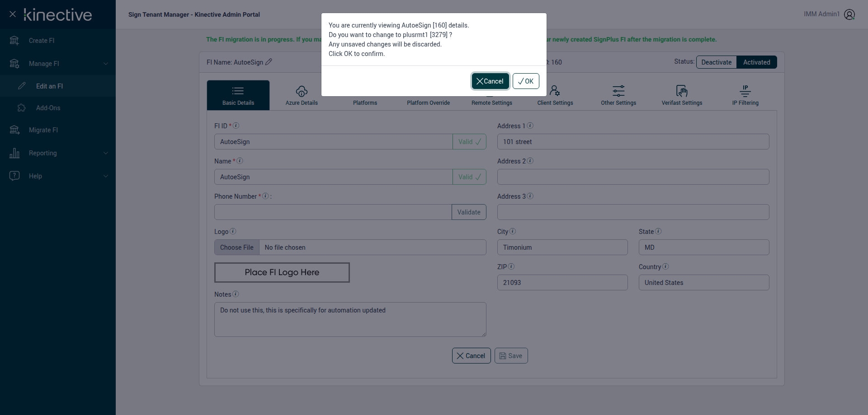Go to Migrate FI in sidebar
Viewport: 868px width, 415px height.
pos(43,130)
